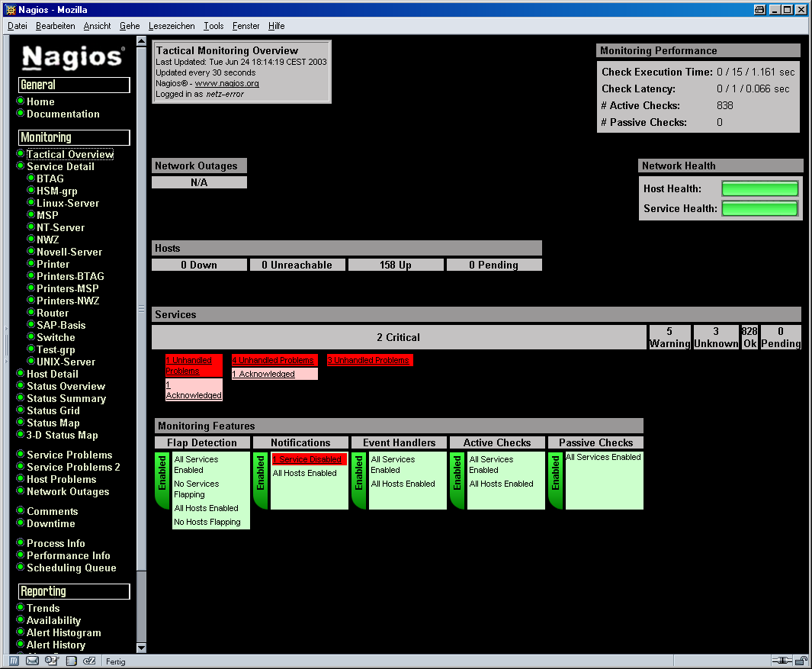
Task: Open Tactical Overview in the sidebar
Action: 70,154
